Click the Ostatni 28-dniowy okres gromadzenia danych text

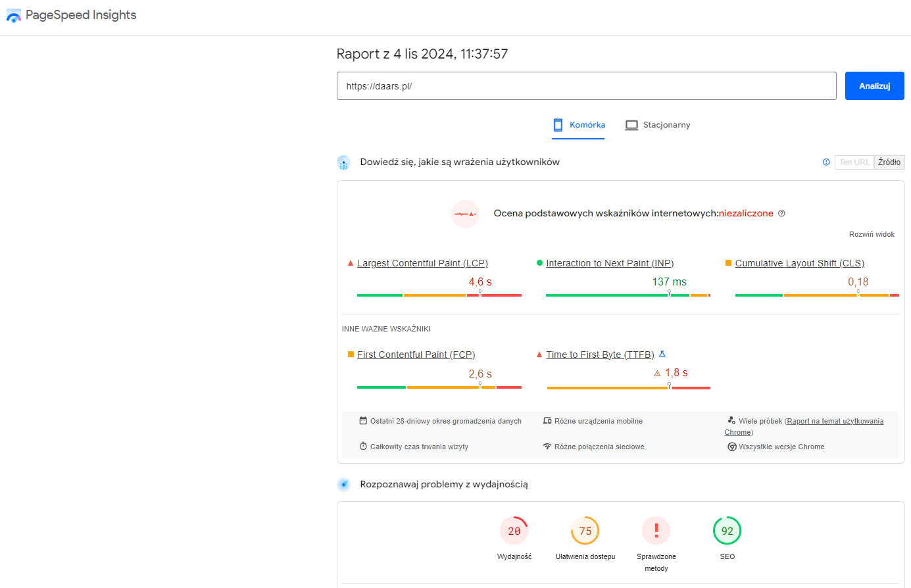[446, 421]
